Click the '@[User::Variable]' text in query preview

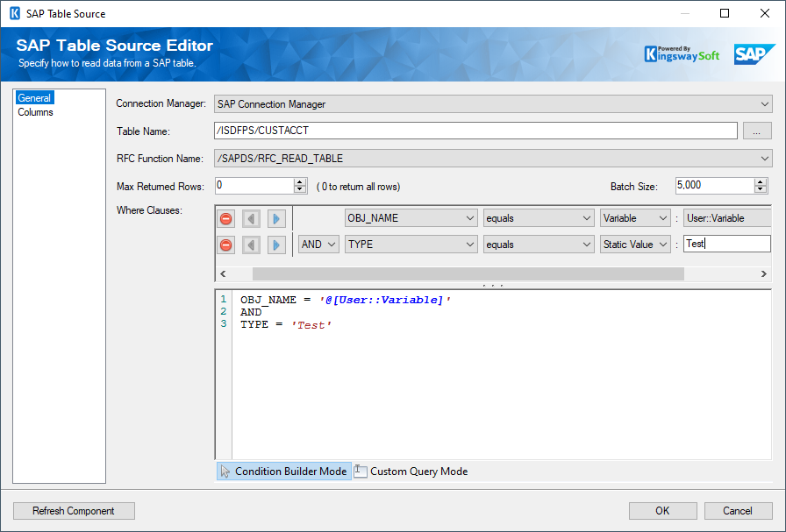pos(385,300)
